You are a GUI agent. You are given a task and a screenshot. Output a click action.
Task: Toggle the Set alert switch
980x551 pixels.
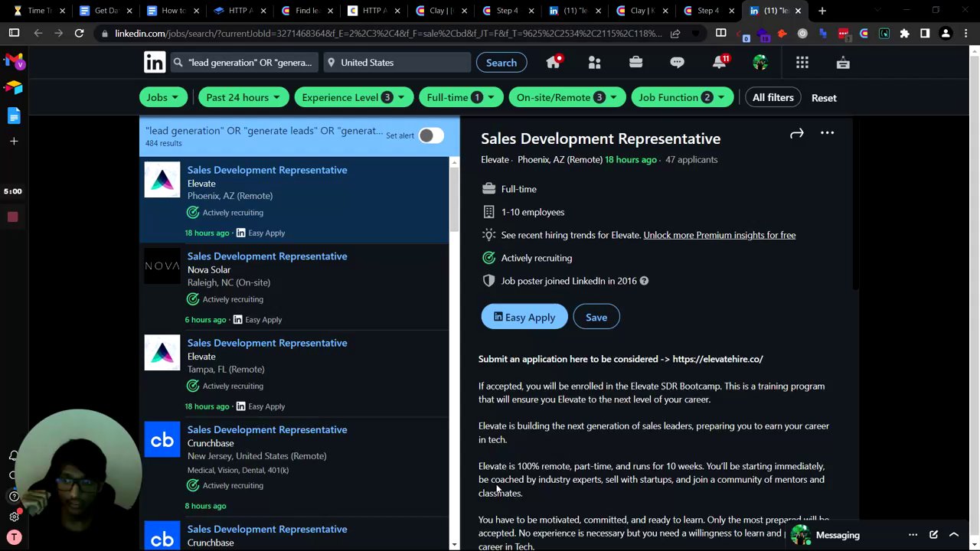coord(431,135)
